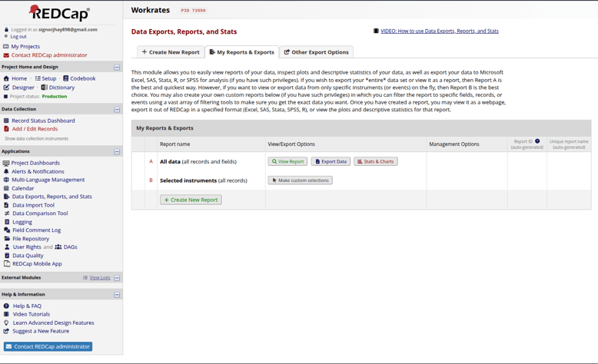
Task: Collapse the Data Collection section
Action: tap(117, 109)
